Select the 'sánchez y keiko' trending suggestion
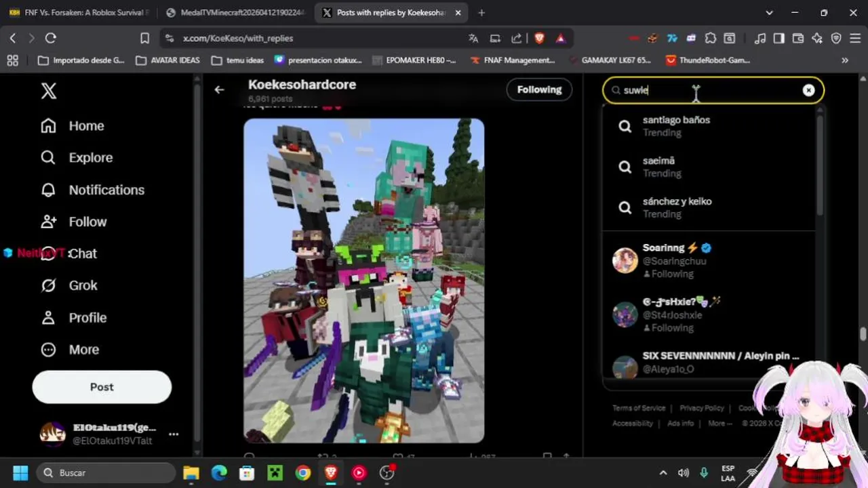 709,207
